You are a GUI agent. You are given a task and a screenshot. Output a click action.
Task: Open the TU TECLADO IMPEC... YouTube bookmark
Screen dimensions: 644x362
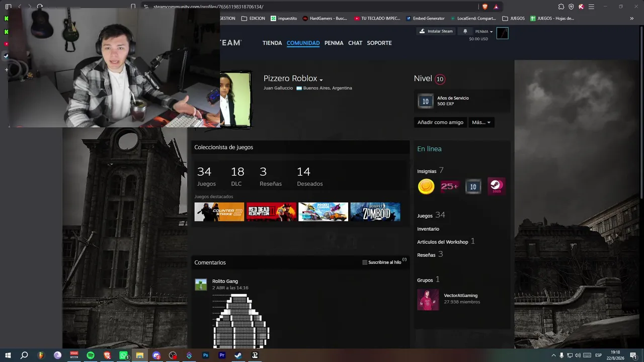(x=377, y=19)
